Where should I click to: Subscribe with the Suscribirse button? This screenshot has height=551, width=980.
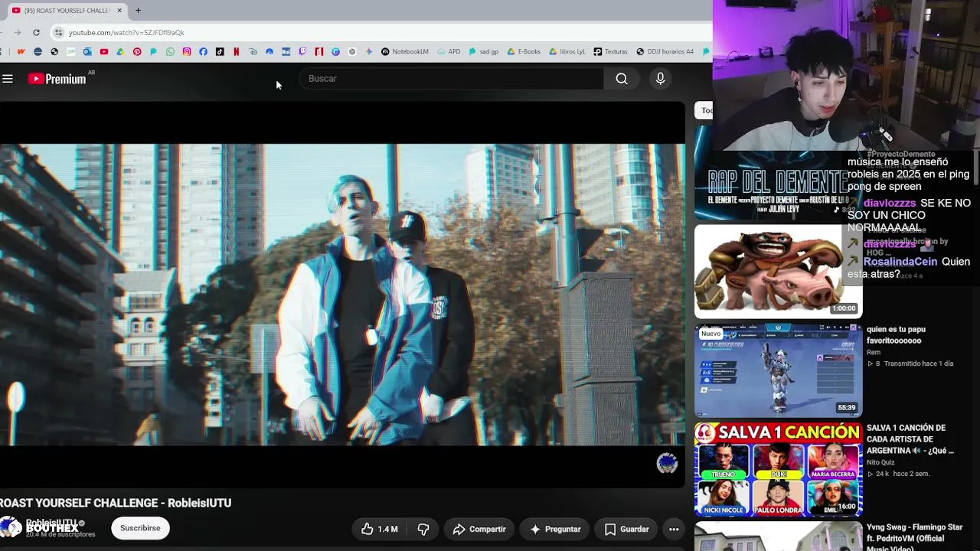click(x=140, y=528)
